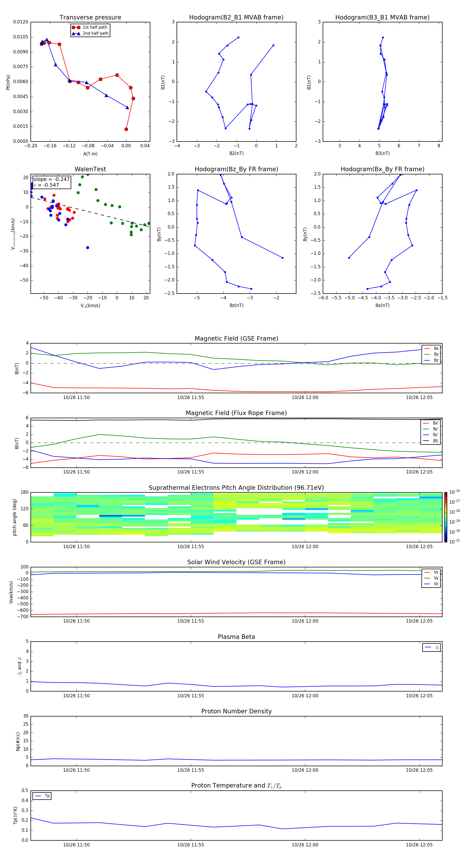Click the 'Np(#/cc)' y-axis label
Screen dimensions: 473x868
click(x=18, y=741)
